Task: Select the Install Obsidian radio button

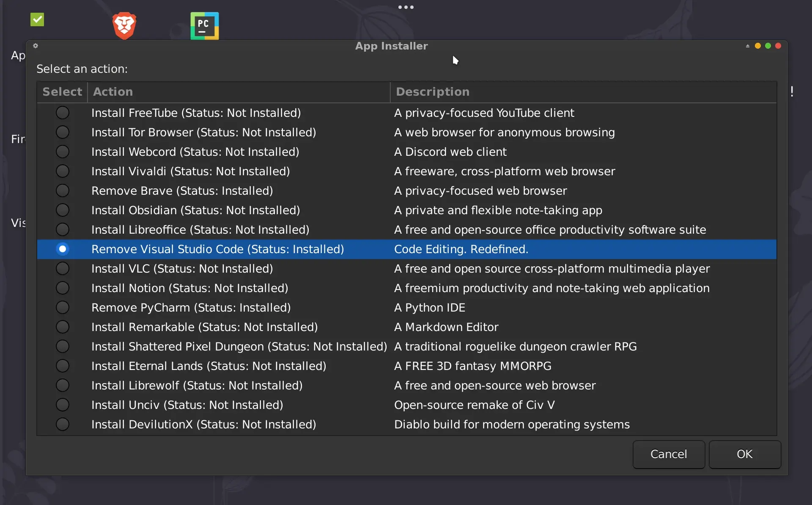Action: tap(63, 210)
